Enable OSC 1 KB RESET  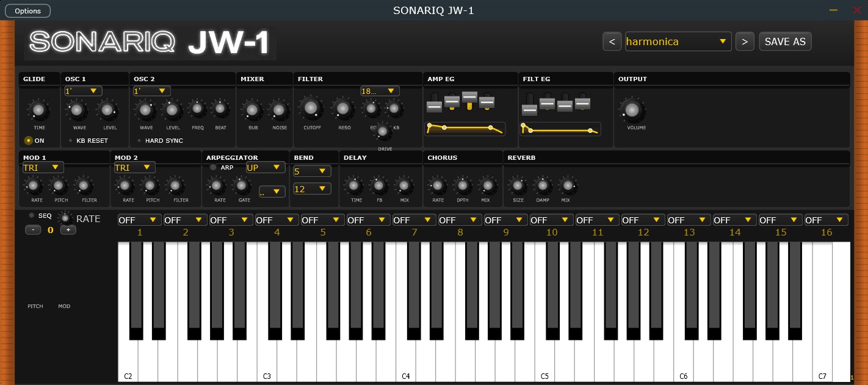coord(70,140)
